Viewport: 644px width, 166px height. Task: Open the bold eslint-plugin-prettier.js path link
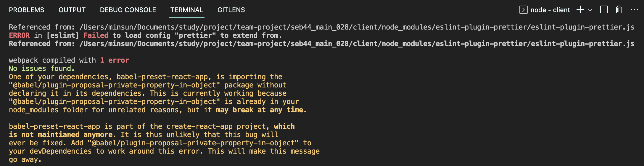coord(357,44)
